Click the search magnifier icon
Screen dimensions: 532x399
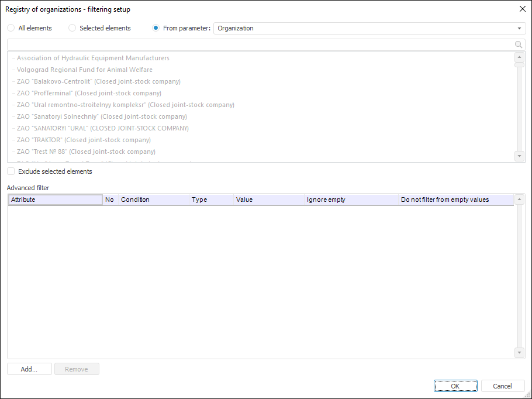point(518,44)
